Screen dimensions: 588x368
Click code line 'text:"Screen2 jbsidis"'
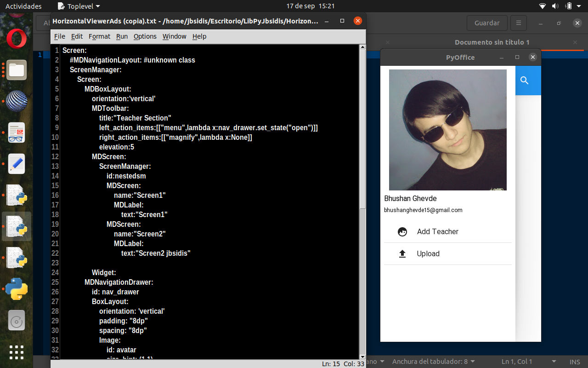(x=156, y=253)
